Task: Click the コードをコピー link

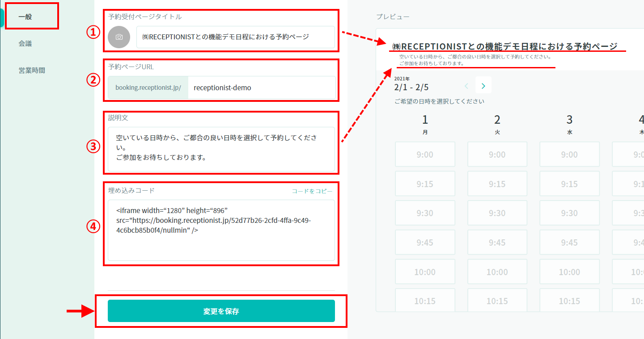Action: 312,191
